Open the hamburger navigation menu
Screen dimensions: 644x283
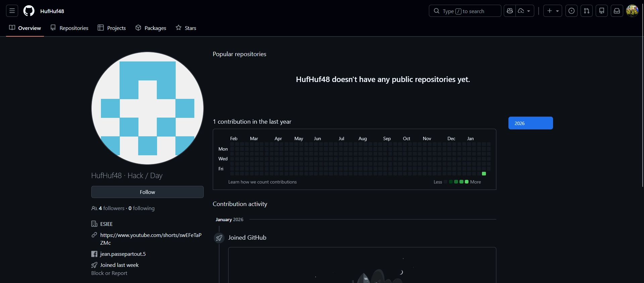click(12, 11)
